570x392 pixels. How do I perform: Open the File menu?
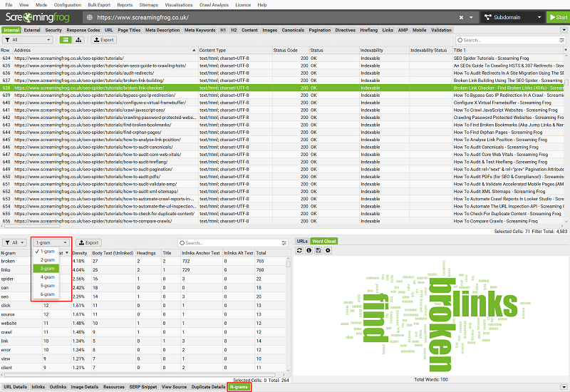[x=9, y=5]
